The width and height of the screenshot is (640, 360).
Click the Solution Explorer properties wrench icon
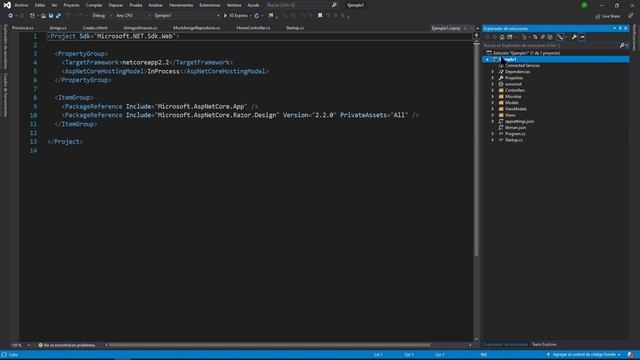pyautogui.click(x=574, y=37)
